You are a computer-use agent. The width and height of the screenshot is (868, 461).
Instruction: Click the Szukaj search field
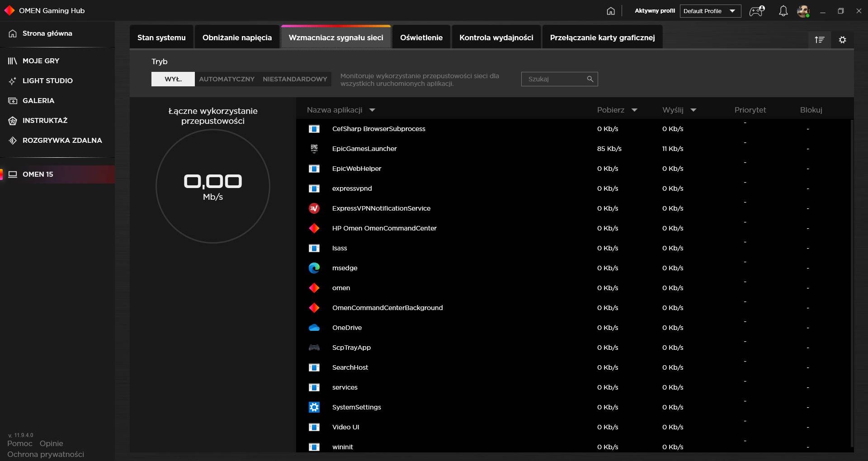(x=560, y=79)
